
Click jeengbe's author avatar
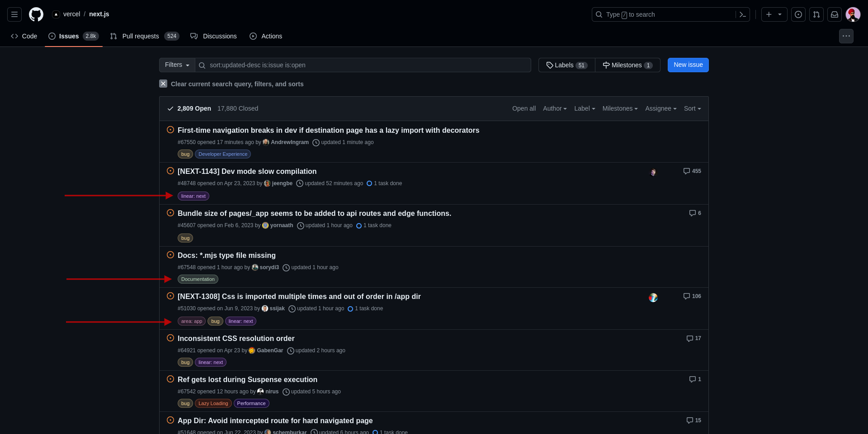click(x=267, y=183)
